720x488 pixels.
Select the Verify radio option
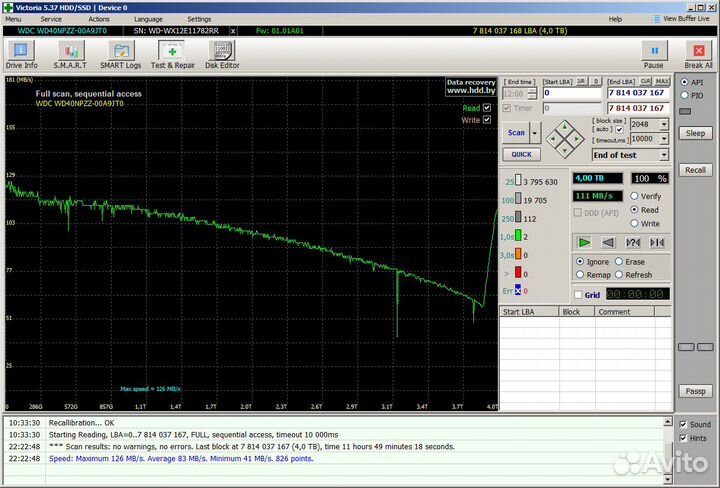point(635,197)
